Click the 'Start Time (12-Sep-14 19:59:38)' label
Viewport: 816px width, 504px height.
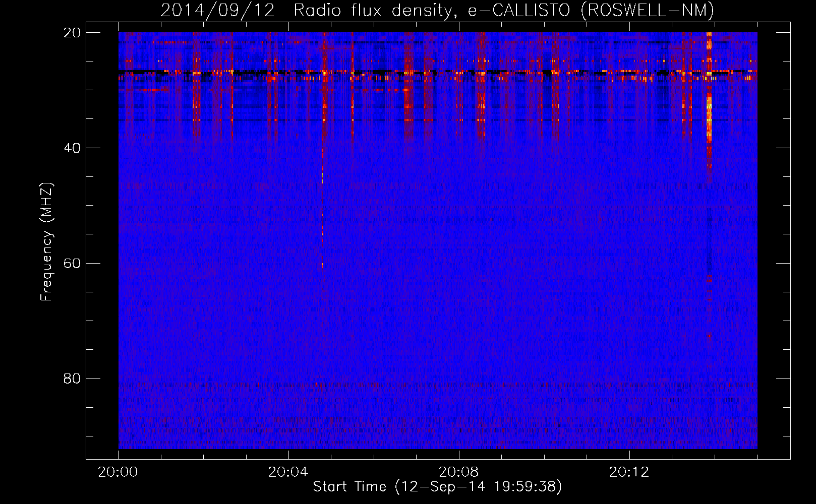(x=437, y=487)
